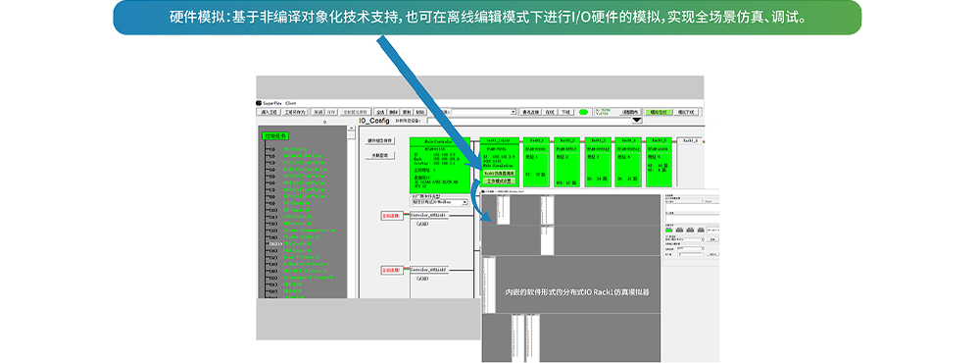Viewport: 980px width, 363px height.
Task: Select IO_Config in the control task tree
Action: click(295, 148)
